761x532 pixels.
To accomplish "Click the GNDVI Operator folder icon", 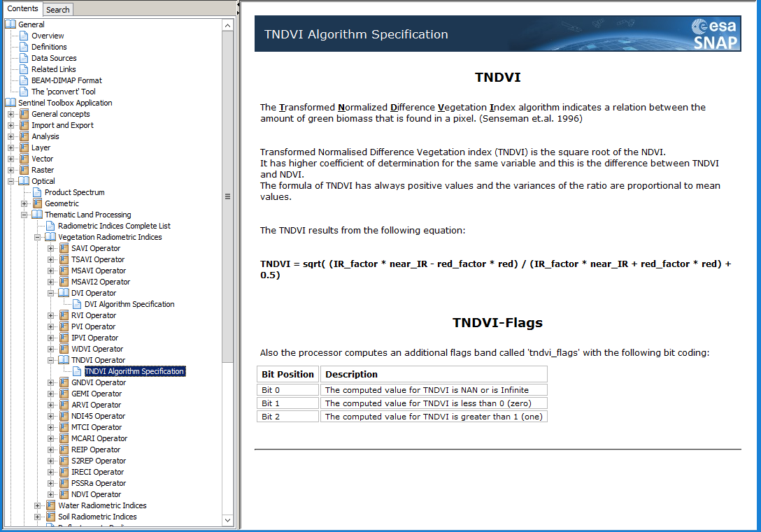I will tap(64, 382).
